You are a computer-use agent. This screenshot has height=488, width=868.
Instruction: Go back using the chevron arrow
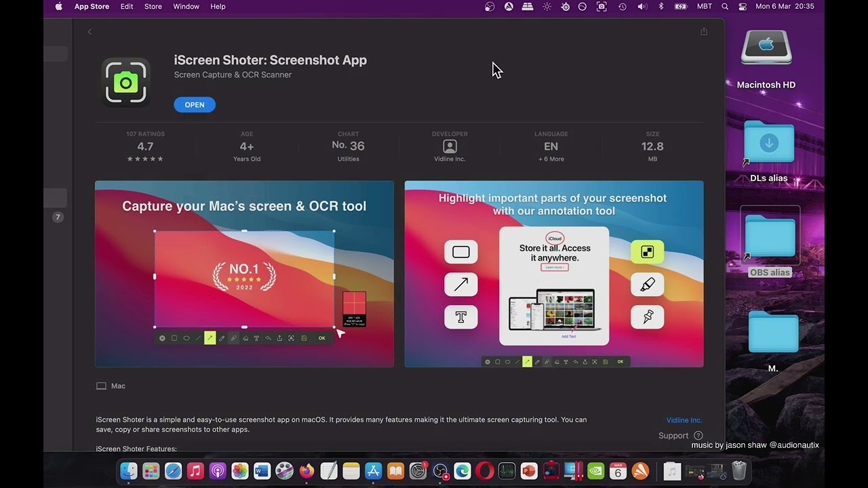90,32
